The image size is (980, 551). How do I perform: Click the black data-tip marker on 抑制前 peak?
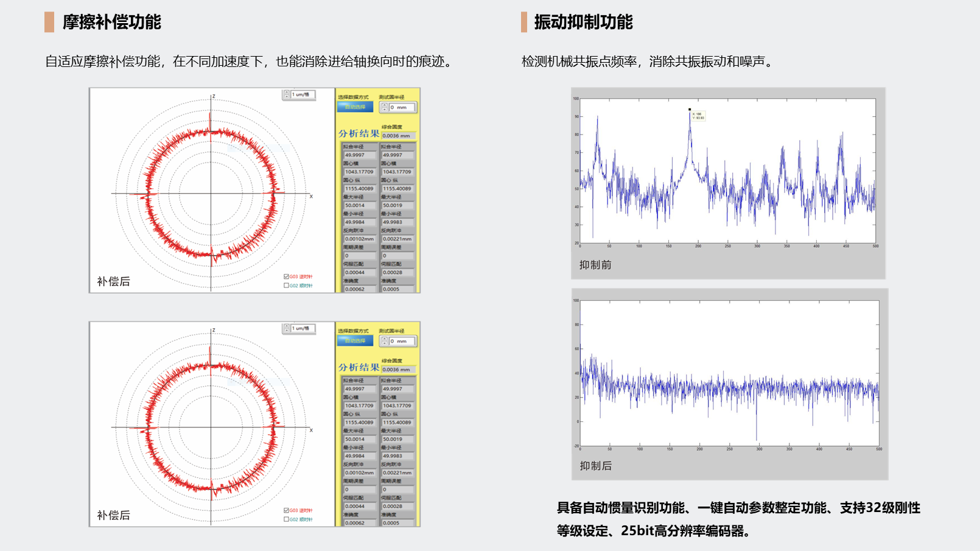click(x=690, y=110)
